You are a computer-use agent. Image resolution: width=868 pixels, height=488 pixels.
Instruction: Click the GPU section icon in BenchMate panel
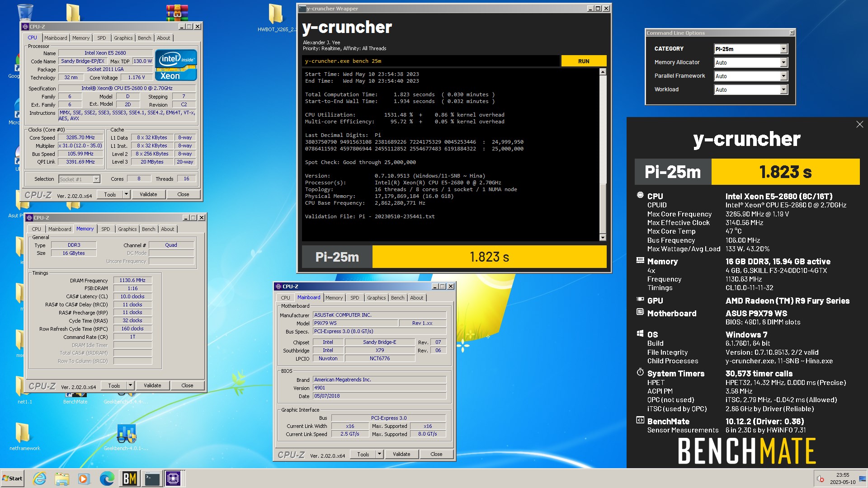coord(640,299)
